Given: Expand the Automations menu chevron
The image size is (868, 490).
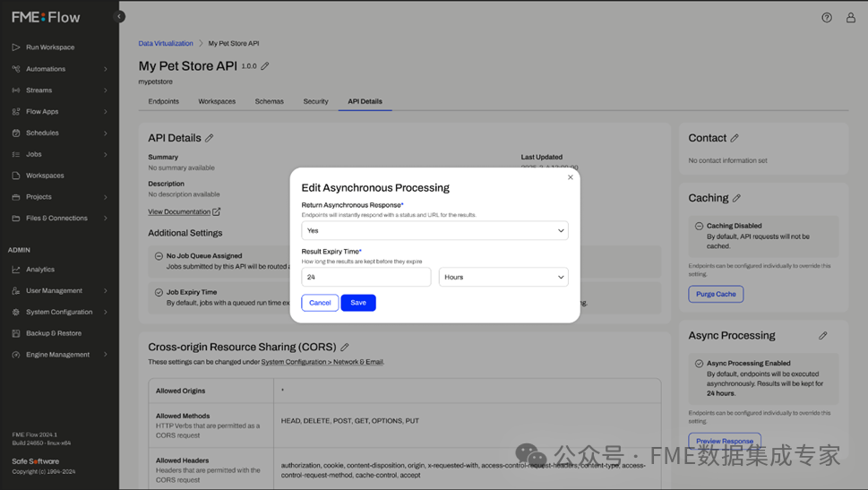Looking at the screenshot, I should click(105, 69).
